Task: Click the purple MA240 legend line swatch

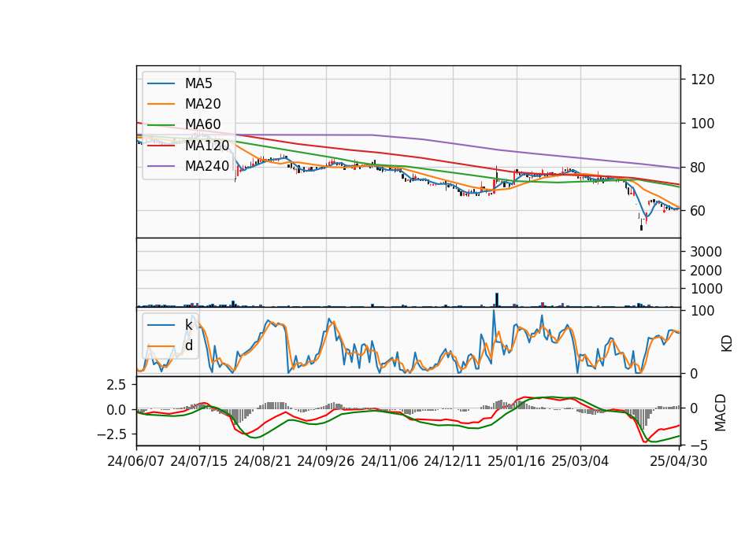Action: coord(161,166)
